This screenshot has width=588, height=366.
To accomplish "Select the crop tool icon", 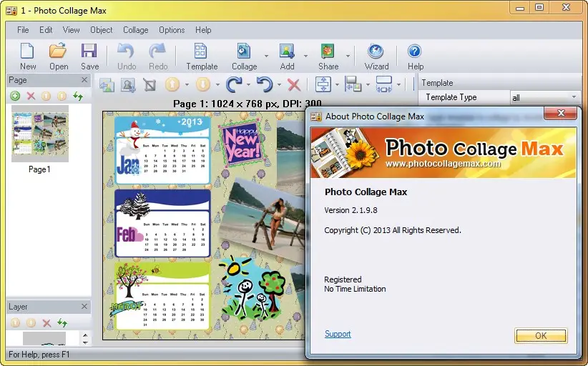I will 150,85.
